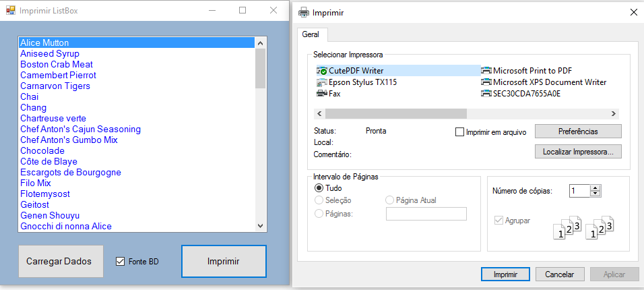Select Chef Anton's Gumbo Mix list item
The height and width of the screenshot is (290, 644).
coord(69,140)
